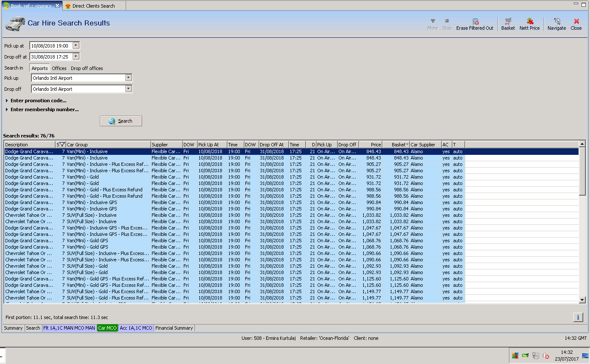Screen dimensions: 590x364
Task: Open the Search bottom tab
Action: [x=33, y=328]
